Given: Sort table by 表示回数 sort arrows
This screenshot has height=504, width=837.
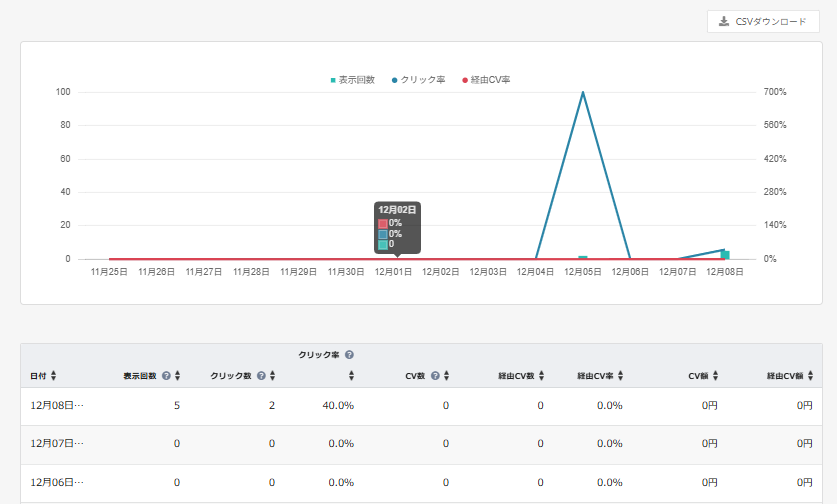Looking at the screenshot, I should [177, 376].
